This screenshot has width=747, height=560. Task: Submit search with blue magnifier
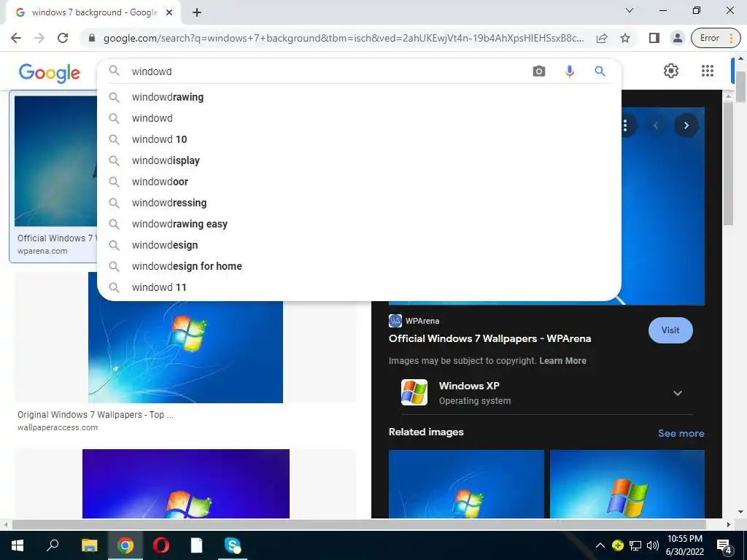[600, 71]
